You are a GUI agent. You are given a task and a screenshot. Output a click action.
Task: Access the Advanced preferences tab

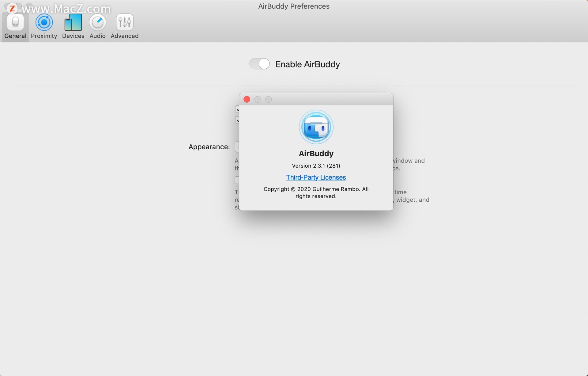[124, 27]
